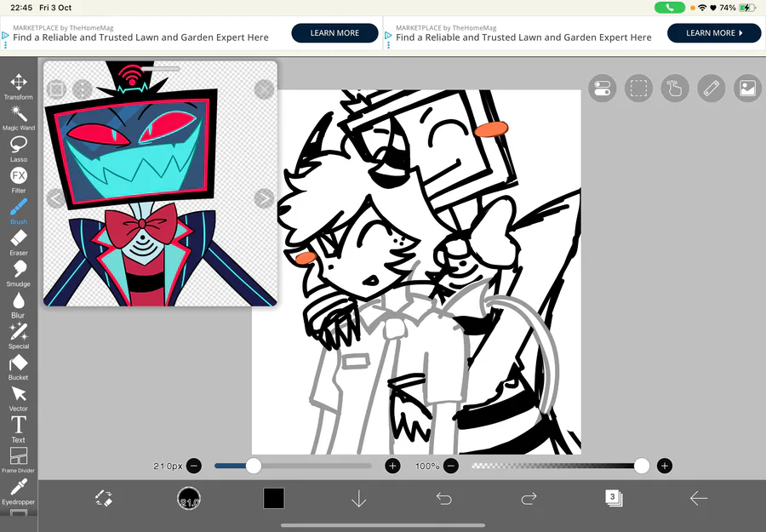Viewport: 766px width, 532px height.
Task: Switch between brush and eraser
Action: pyautogui.click(x=104, y=498)
